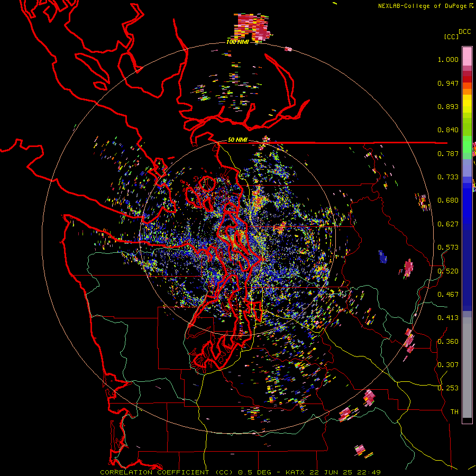Select the 1.000 scale value
Image resolution: width=476 pixels, height=476 pixels.
coord(448,59)
